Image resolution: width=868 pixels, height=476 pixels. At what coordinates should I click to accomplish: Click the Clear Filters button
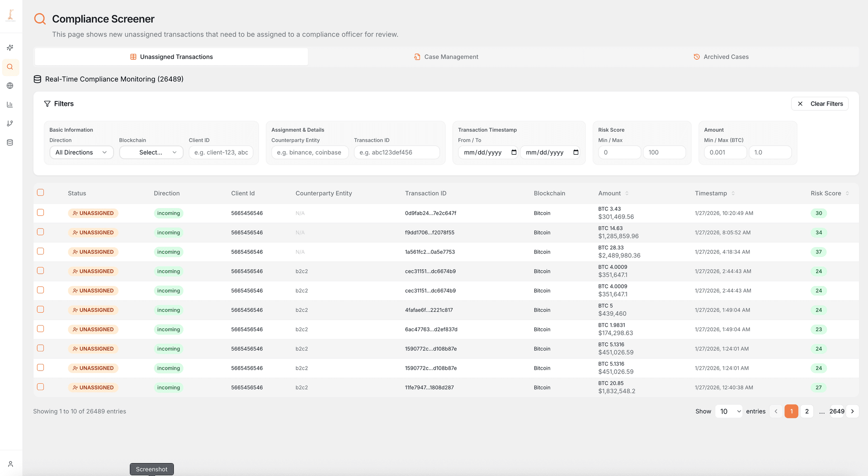coord(820,104)
